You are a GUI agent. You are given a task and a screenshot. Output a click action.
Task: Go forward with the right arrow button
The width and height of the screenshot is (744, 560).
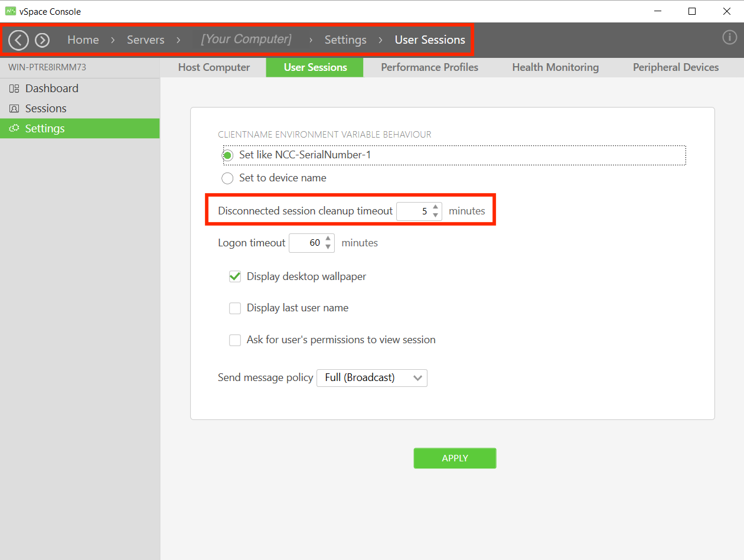42,40
